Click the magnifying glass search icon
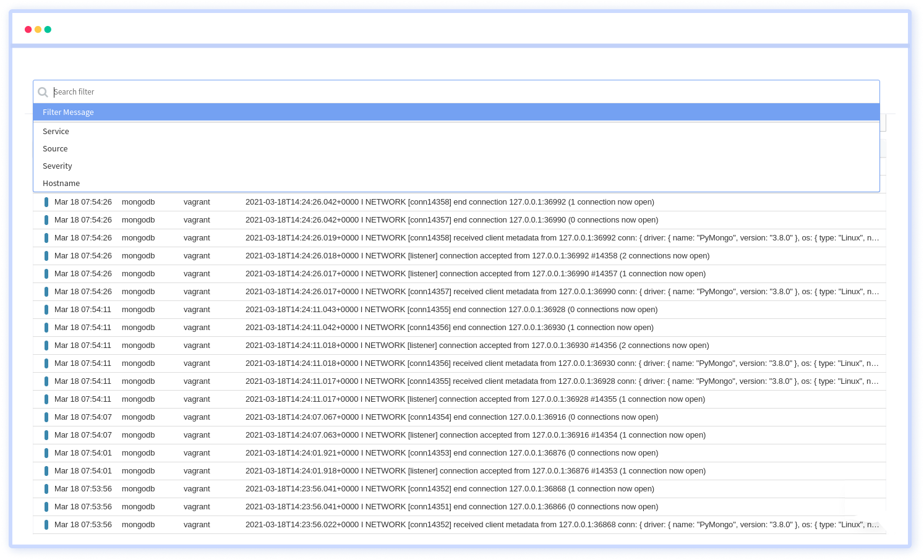 (43, 91)
